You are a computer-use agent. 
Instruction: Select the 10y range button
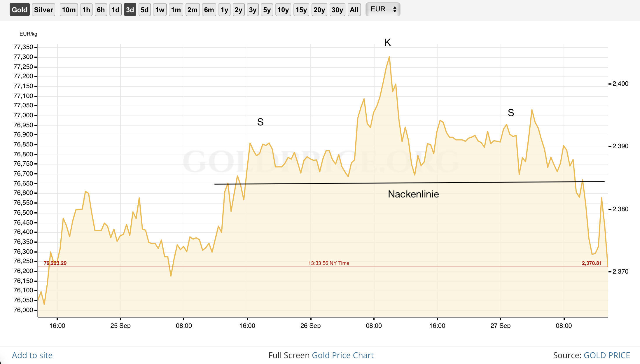(283, 10)
